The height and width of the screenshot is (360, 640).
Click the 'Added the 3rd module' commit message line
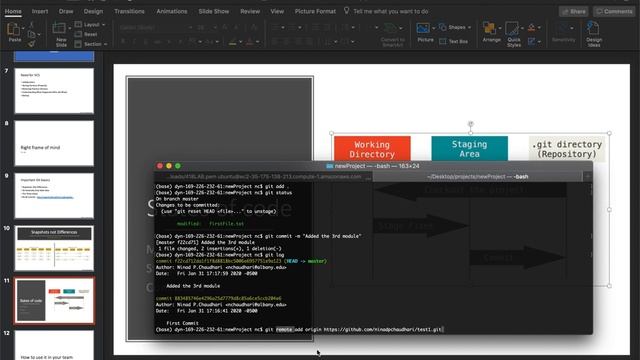[x=193, y=286]
